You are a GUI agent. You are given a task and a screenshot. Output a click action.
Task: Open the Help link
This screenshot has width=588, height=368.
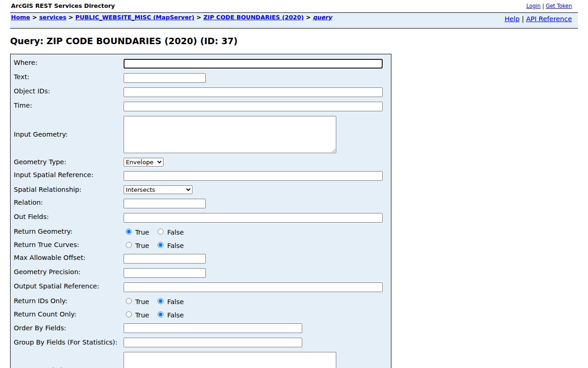(512, 19)
